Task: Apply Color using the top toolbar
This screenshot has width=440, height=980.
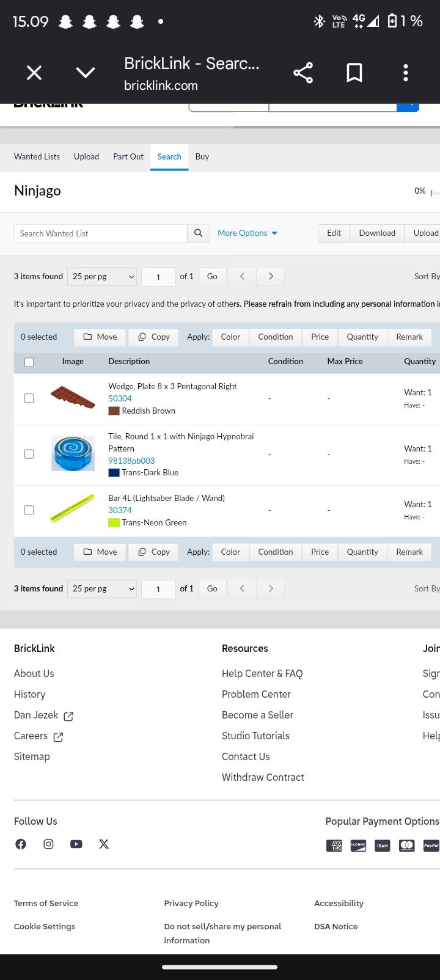Action: 230,337
